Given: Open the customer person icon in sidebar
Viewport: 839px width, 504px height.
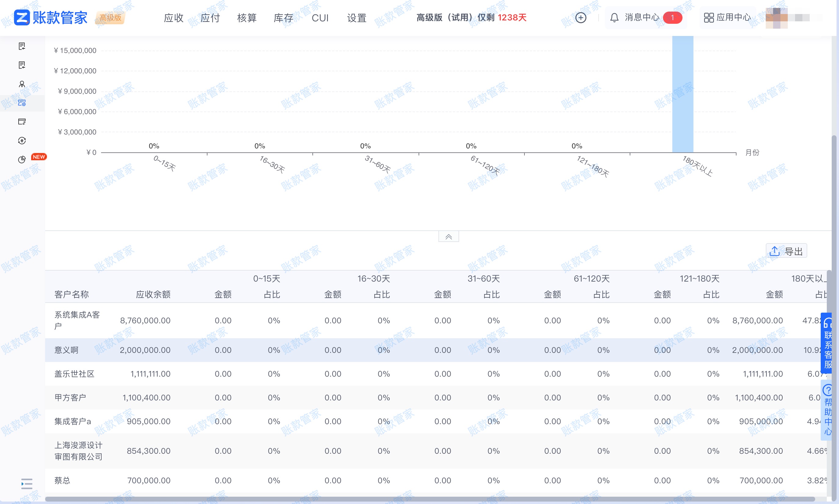Looking at the screenshot, I should (22, 84).
